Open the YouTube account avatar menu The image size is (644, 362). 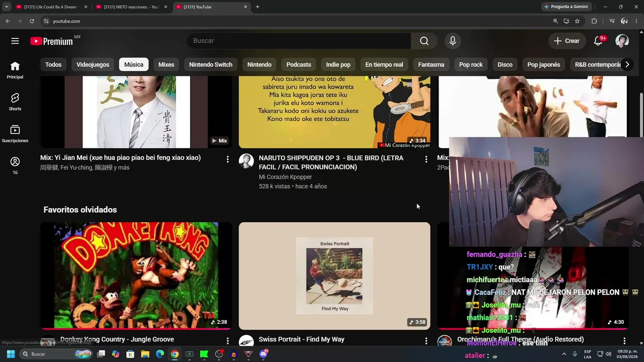click(x=622, y=41)
